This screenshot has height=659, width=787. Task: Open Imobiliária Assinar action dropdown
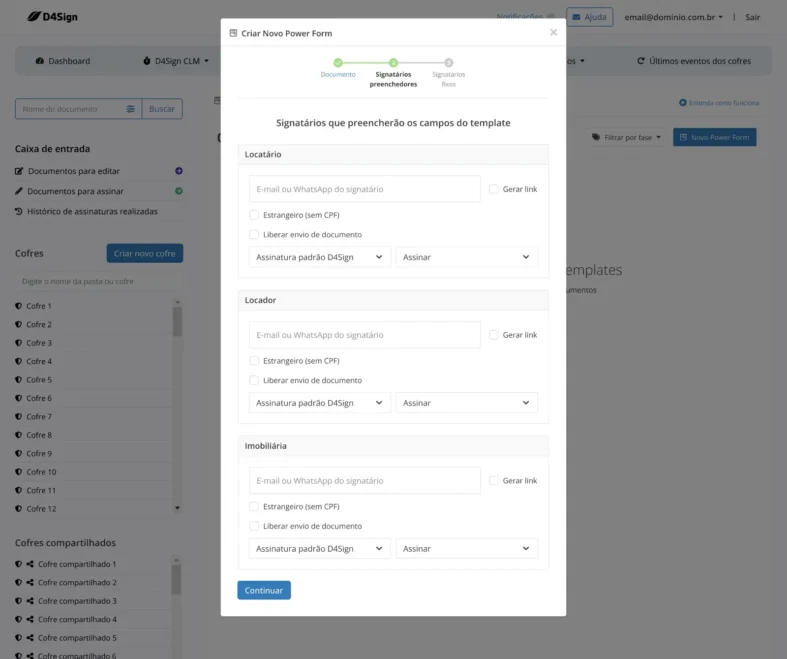coord(466,549)
